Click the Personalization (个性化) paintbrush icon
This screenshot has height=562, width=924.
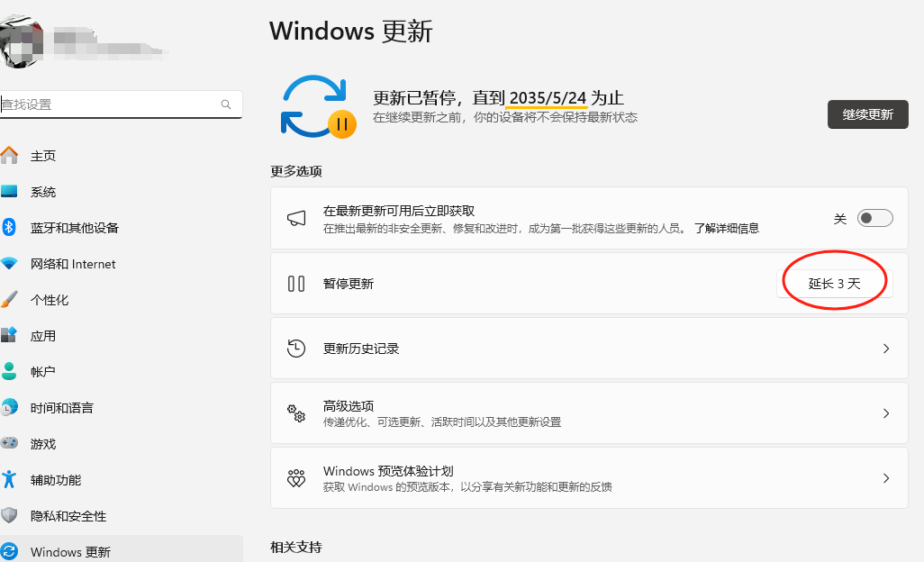(9, 299)
